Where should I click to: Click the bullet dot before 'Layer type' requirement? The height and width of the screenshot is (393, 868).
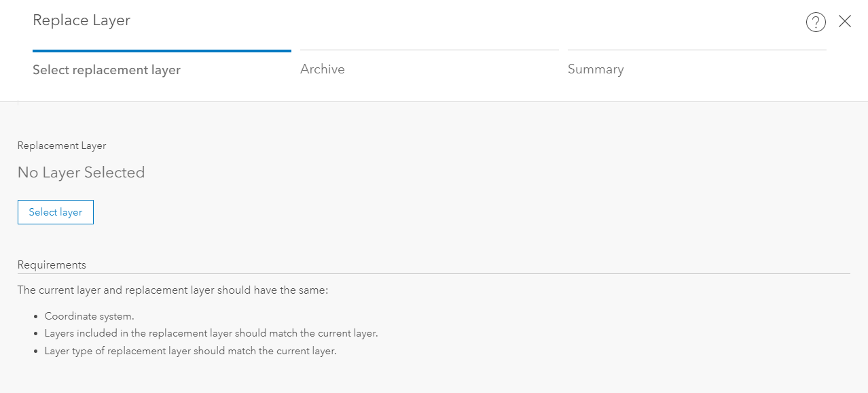[x=35, y=352]
